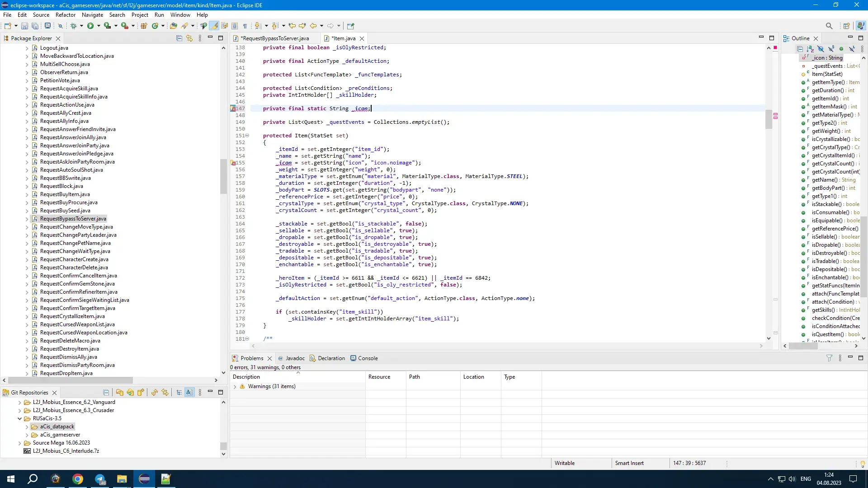Toggle Word Wrap in editor toolbar
Image resolution: width=868 pixels, height=488 pixels.
(x=224, y=26)
